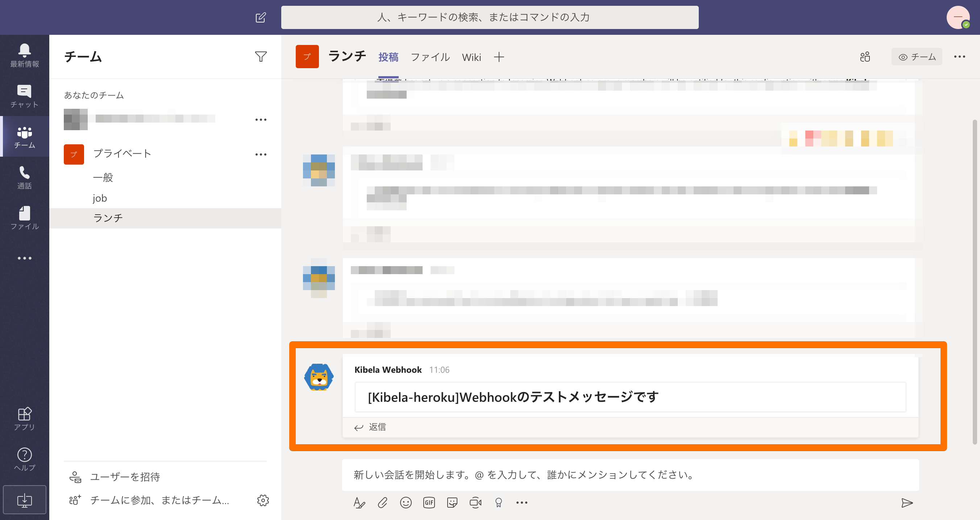The image size is (980, 520).
Task: Send the message with arrow icon
Action: coord(906,503)
